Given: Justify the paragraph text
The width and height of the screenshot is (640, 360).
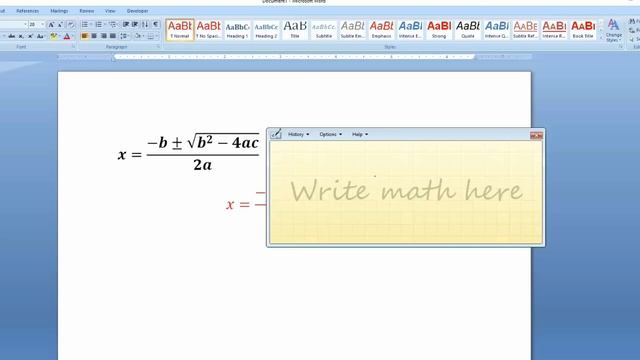Looking at the screenshot, I should coord(113,36).
